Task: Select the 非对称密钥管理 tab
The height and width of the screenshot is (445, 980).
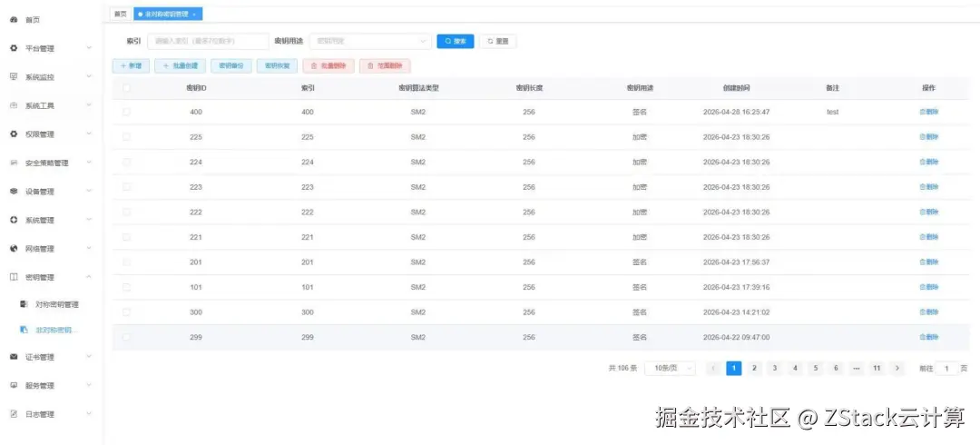Action: tap(167, 14)
